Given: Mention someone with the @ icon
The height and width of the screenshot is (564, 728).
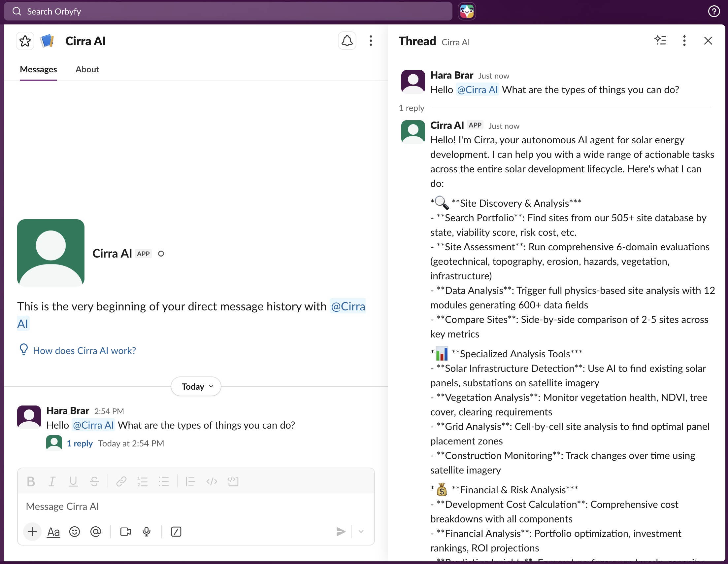Looking at the screenshot, I should (96, 532).
